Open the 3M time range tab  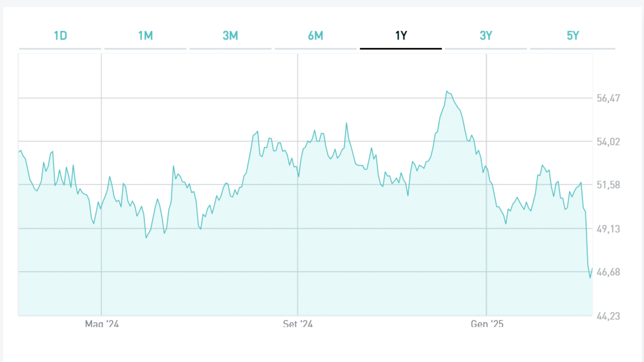[x=230, y=36]
